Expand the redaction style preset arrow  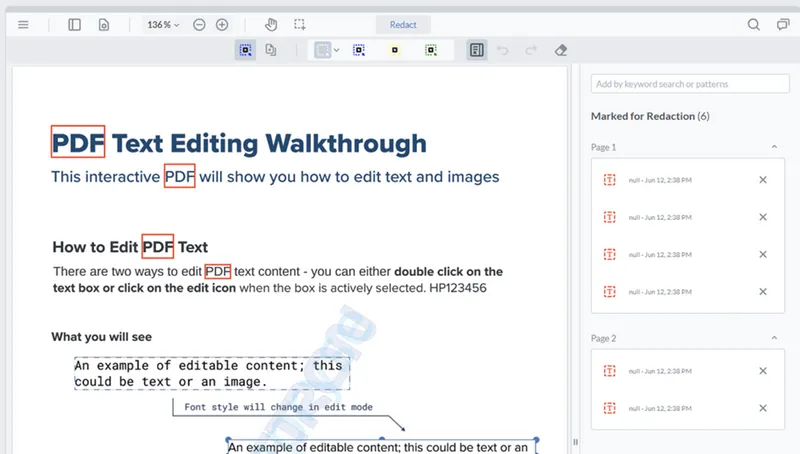[x=336, y=50]
